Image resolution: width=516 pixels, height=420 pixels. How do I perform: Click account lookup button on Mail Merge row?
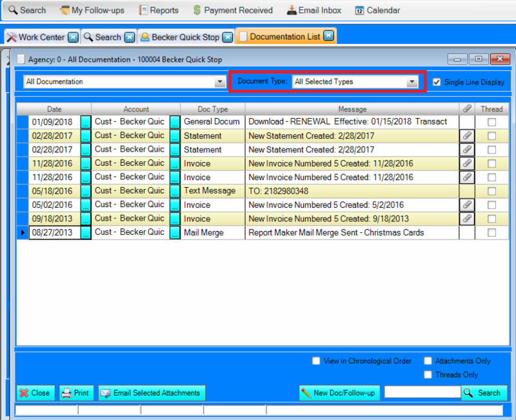175,233
